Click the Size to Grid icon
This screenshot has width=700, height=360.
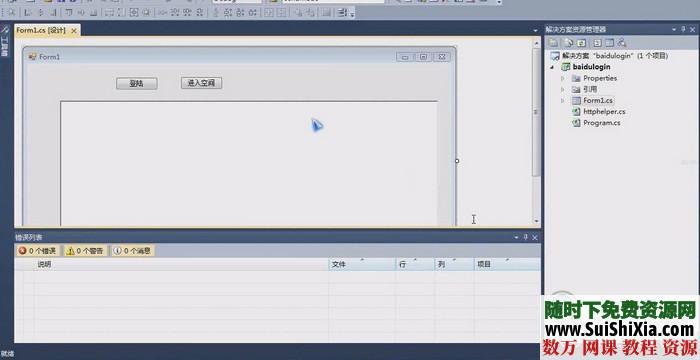(146, 13)
